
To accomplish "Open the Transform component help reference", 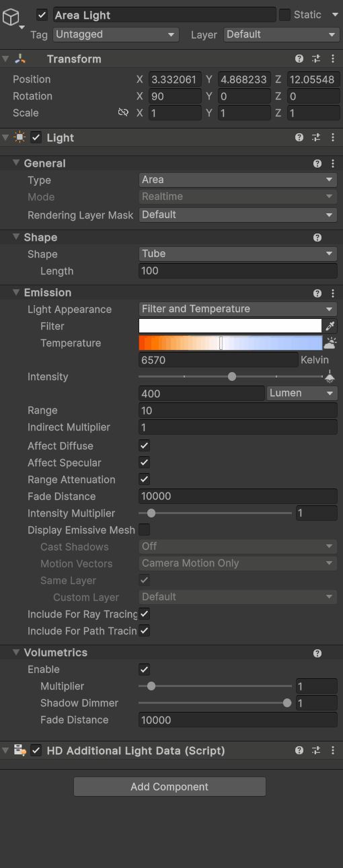I will [x=299, y=59].
